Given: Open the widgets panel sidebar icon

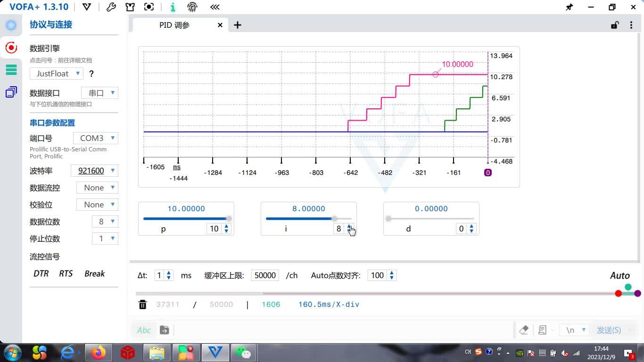Looking at the screenshot, I should (x=11, y=92).
